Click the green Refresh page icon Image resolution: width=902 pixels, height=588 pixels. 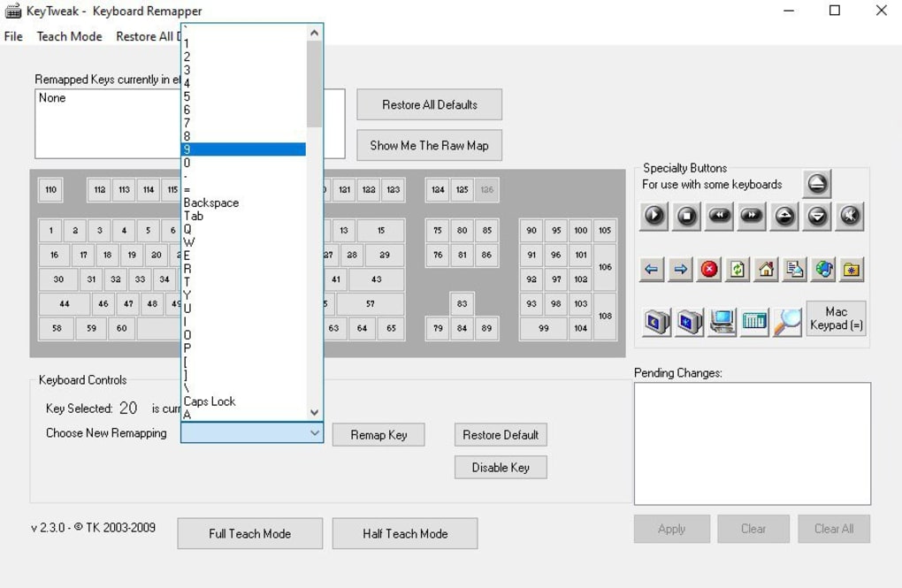tap(738, 270)
